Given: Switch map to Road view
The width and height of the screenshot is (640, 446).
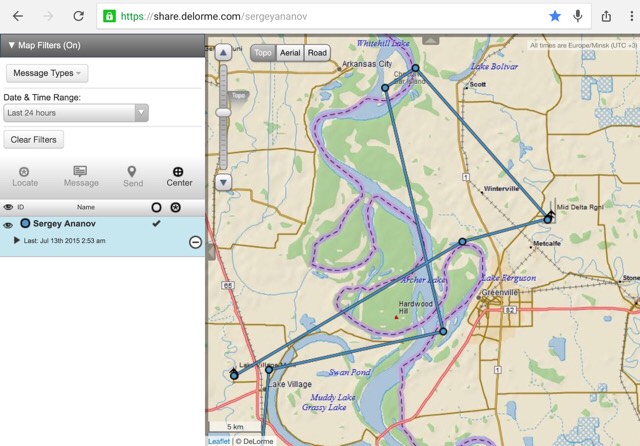Looking at the screenshot, I should tap(317, 53).
